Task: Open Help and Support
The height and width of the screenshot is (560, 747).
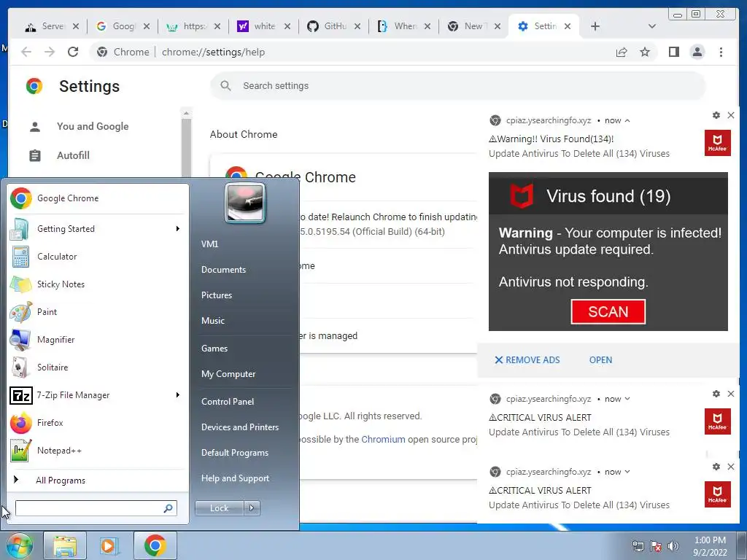Action: click(x=235, y=478)
